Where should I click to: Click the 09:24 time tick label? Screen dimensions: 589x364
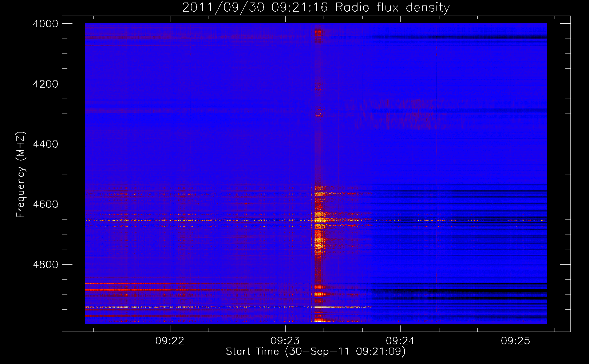tap(400, 341)
